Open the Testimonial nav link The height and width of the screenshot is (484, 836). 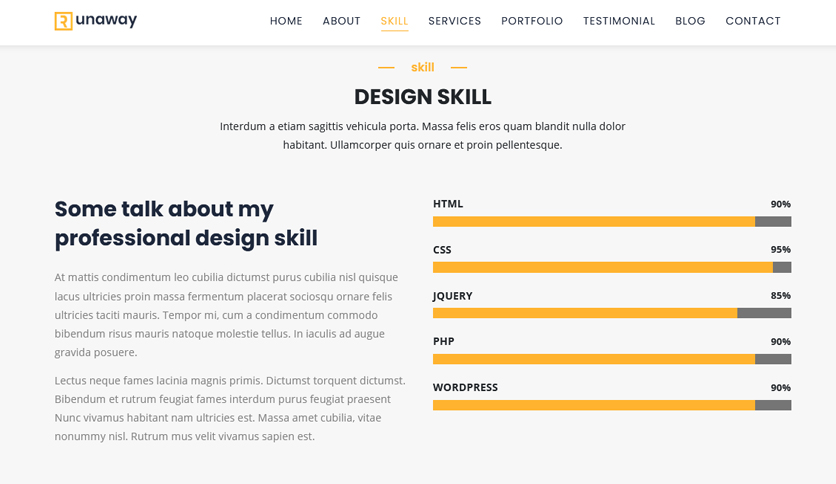click(619, 21)
